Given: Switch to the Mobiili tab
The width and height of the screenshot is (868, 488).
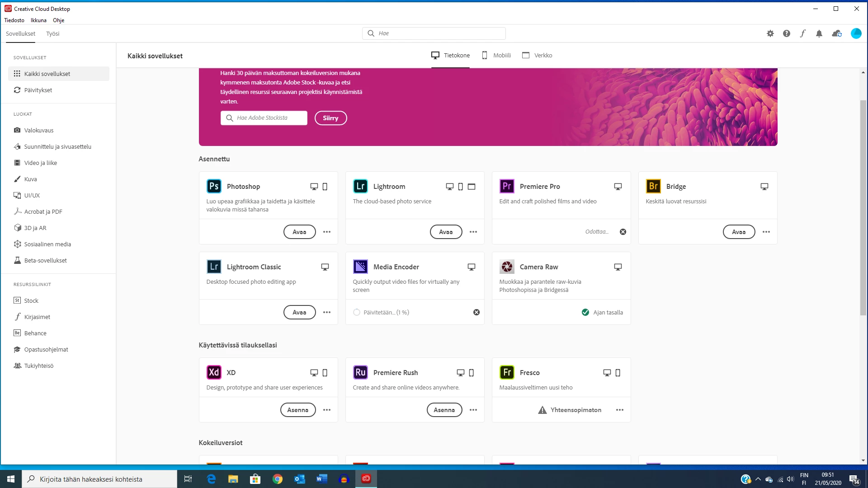Looking at the screenshot, I should pyautogui.click(x=496, y=55).
